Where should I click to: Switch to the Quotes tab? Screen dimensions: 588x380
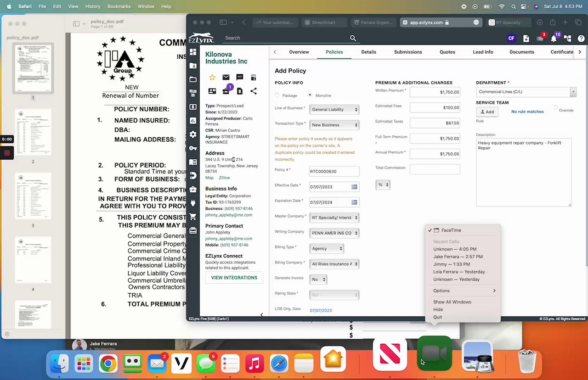click(x=447, y=52)
